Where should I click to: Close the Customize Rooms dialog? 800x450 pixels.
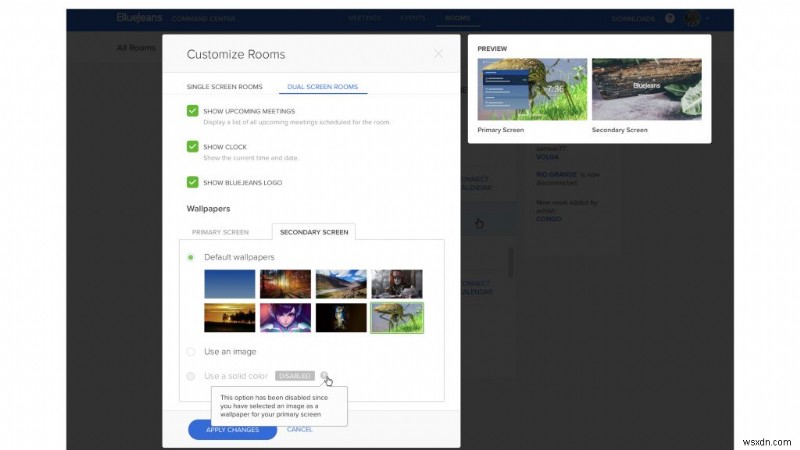(x=437, y=54)
